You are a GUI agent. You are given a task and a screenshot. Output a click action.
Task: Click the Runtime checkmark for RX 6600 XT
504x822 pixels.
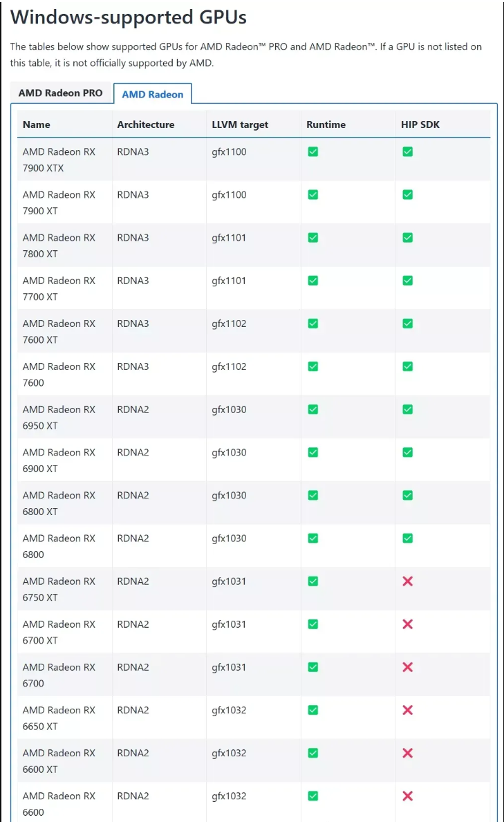point(313,754)
